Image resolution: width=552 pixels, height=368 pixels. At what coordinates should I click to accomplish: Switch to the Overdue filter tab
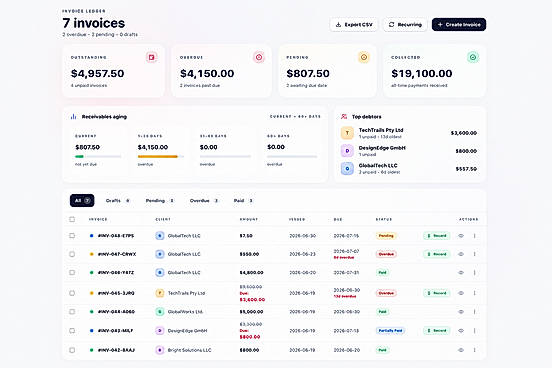[204, 200]
